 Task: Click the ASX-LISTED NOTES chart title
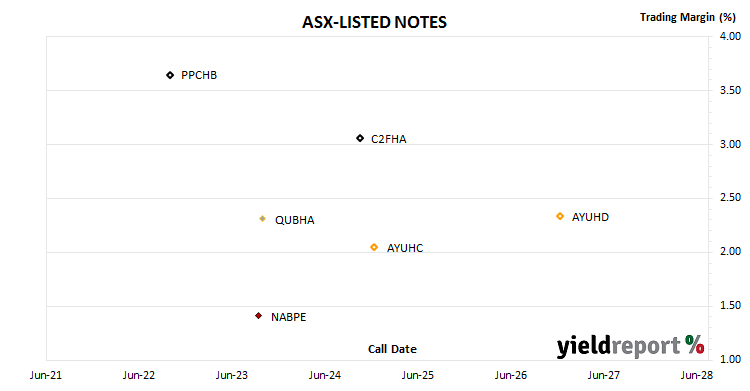[x=375, y=22]
